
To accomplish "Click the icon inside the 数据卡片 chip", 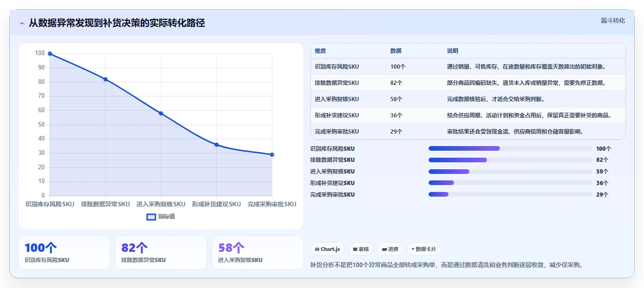I will click(413, 250).
